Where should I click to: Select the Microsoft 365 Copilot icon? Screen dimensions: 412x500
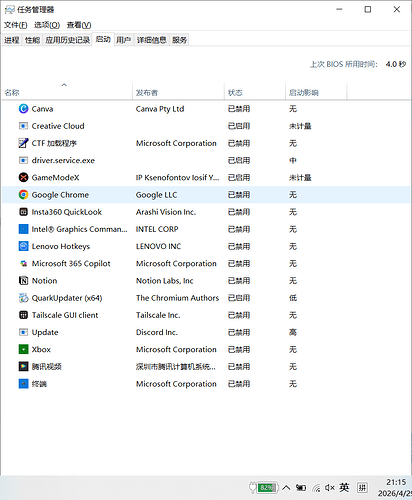(x=23, y=264)
